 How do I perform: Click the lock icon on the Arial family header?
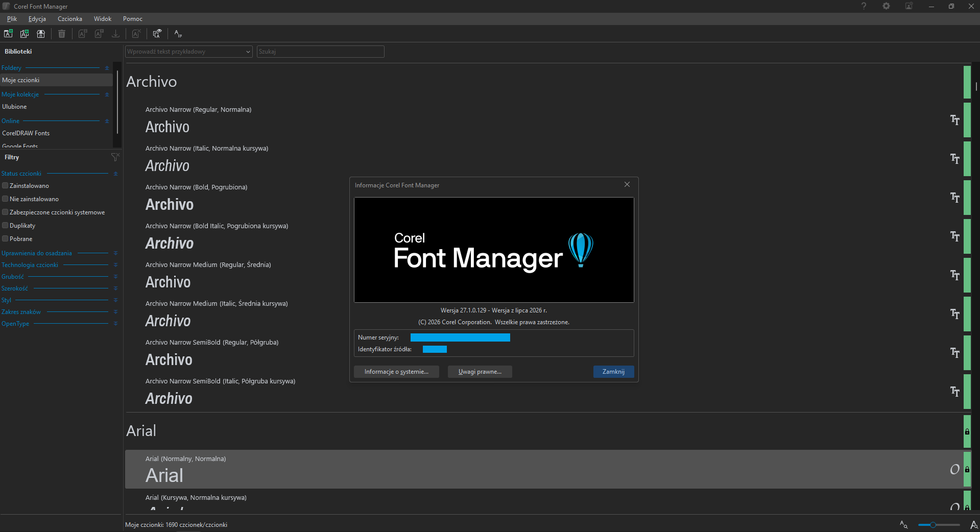click(x=967, y=431)
